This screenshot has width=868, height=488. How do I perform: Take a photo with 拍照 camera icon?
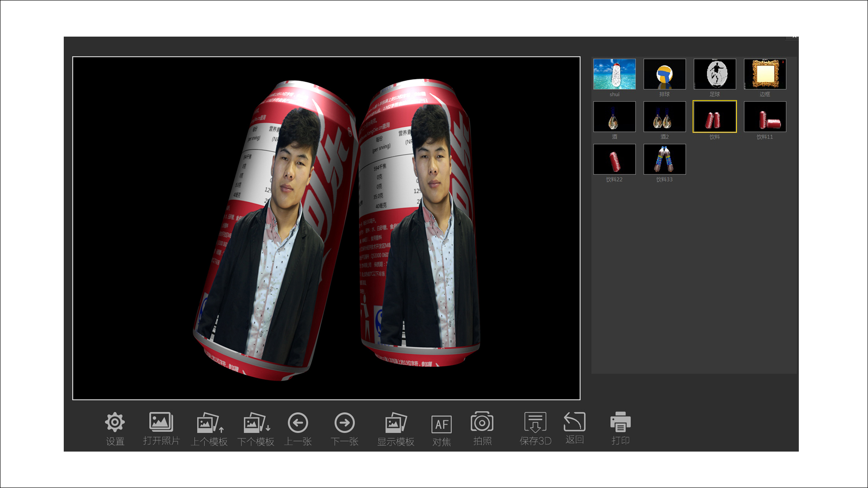pyautogui.click(x=482, y=422)
